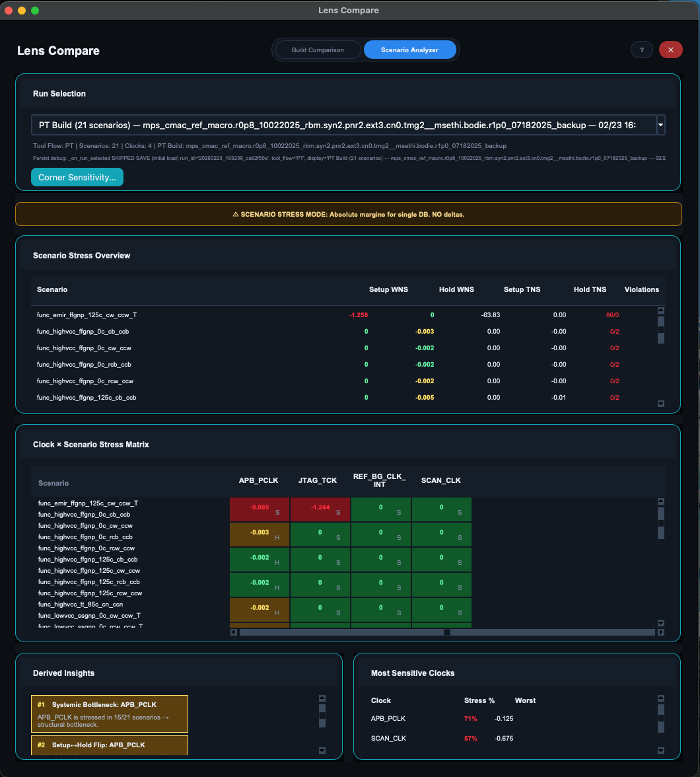Click the JTAG_TCK column header
Image resolution: width=700 pixels, height=777 pixels.
318,480
